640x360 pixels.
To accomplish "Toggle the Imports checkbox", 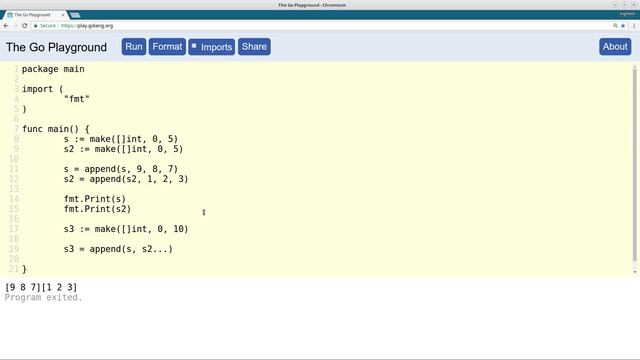I will point(194,46).
